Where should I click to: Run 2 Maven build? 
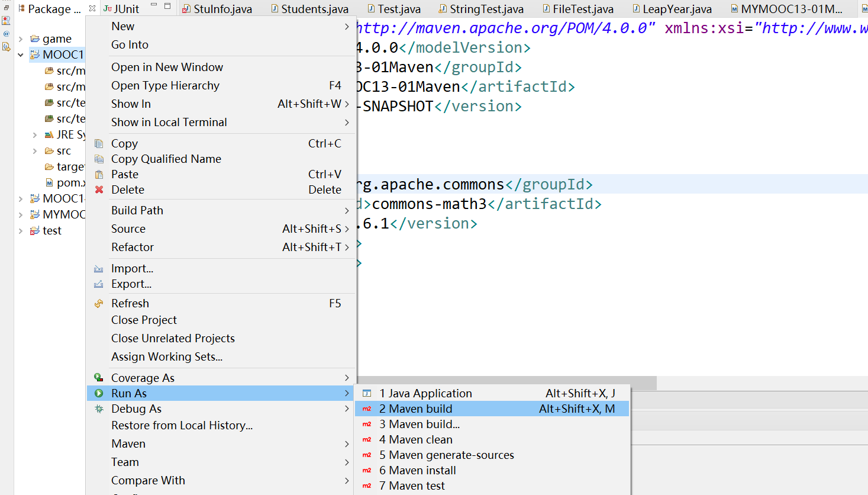(x=492, y=409)
